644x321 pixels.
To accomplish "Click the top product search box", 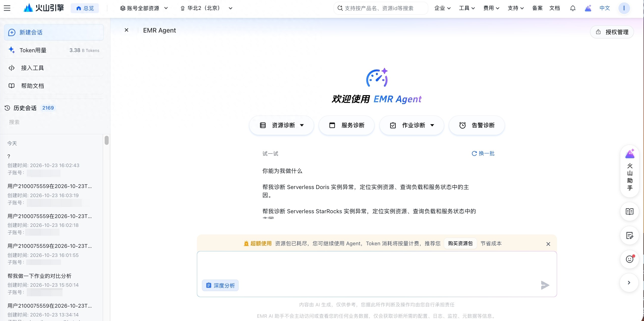I will click(381, 8).
